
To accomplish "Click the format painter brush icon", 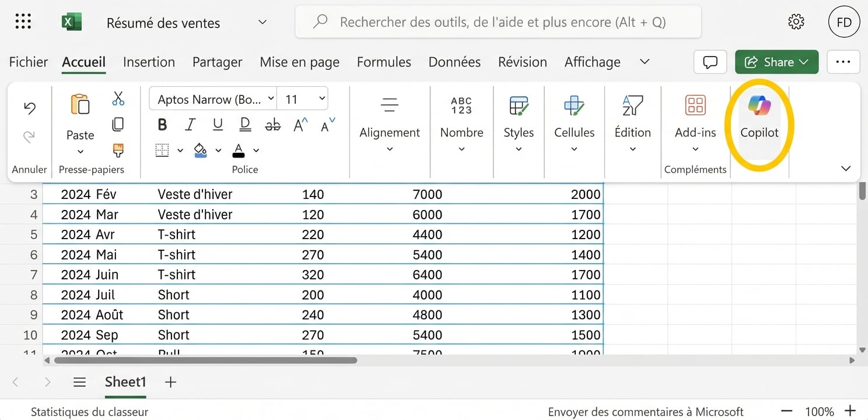I will click(118, 150).
